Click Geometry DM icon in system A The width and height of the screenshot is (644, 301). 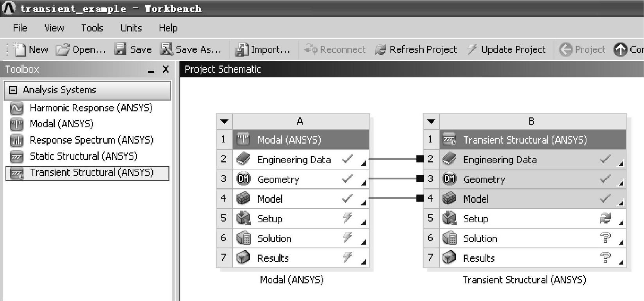pos(243,179)
